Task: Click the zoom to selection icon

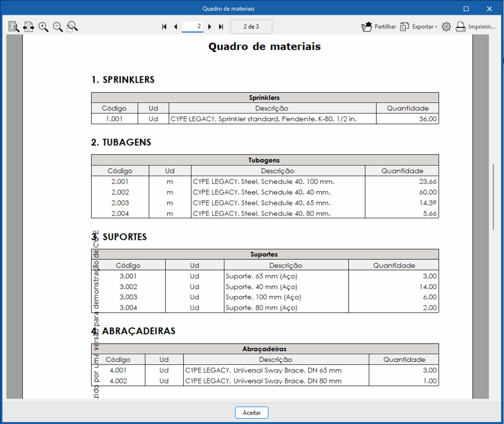Action: [x=72, y=27]
